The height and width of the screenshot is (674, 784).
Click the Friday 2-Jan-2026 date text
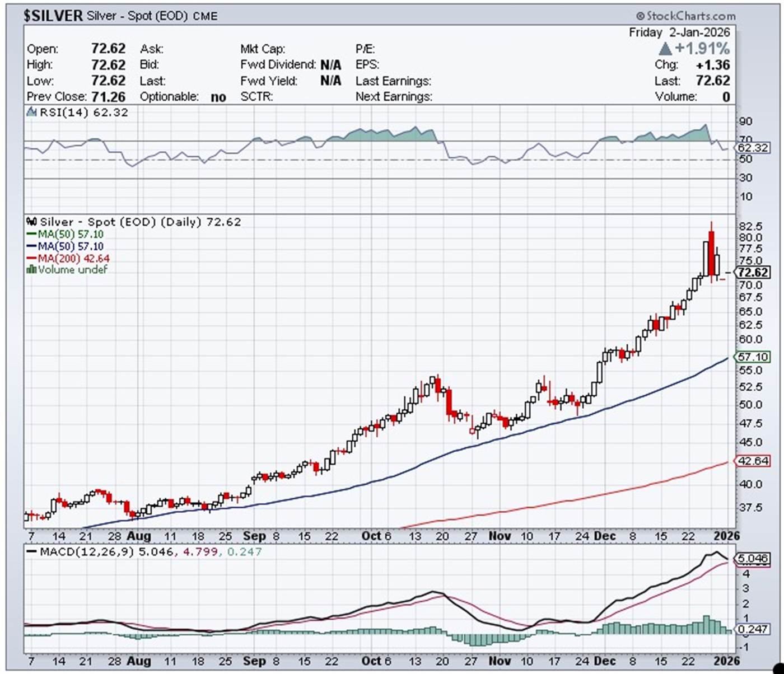tap(679, 32)
